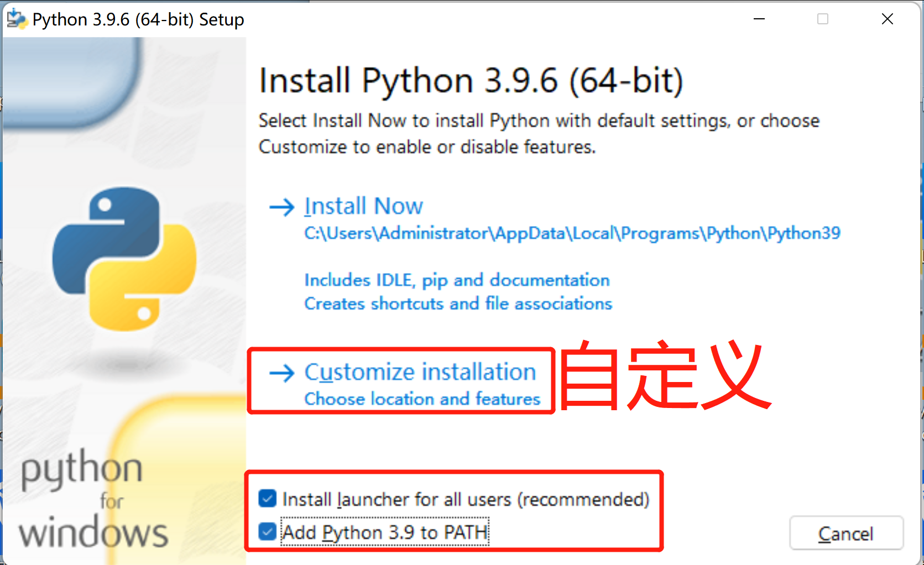Toggle the Add Python 3.9 to PATH checkbox
924x565 pixels.
(268, 532)
